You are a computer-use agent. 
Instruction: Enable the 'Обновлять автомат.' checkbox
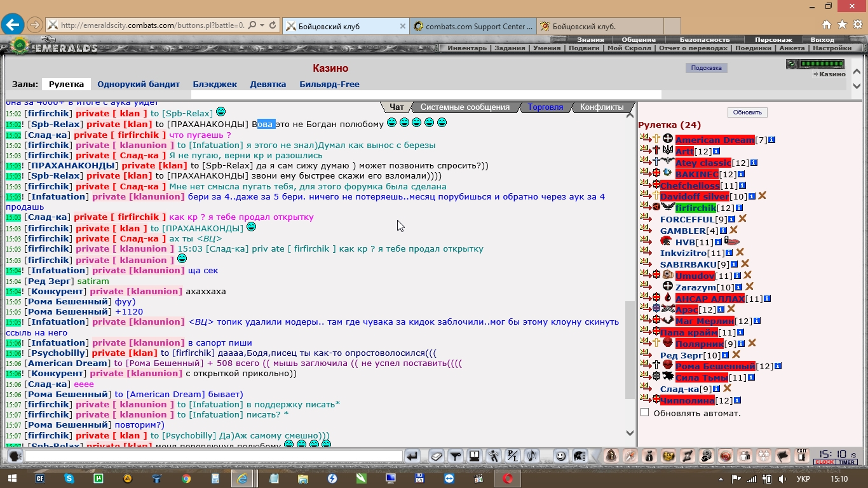[x=644, y=412]
